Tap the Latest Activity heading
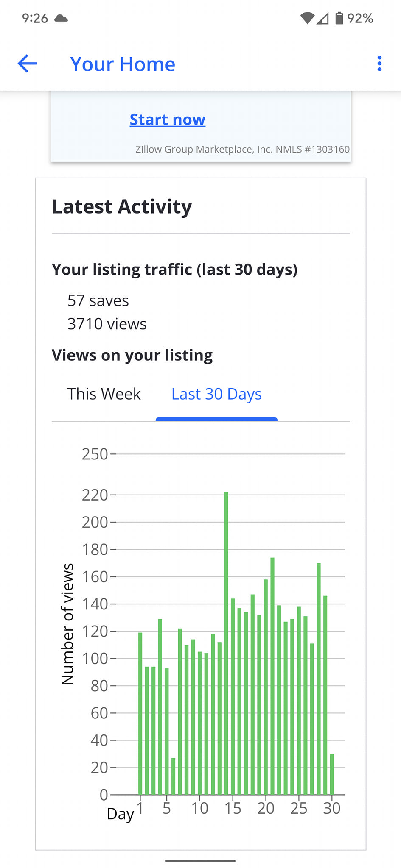The image size is (401, 868). [x=122, y=207]
